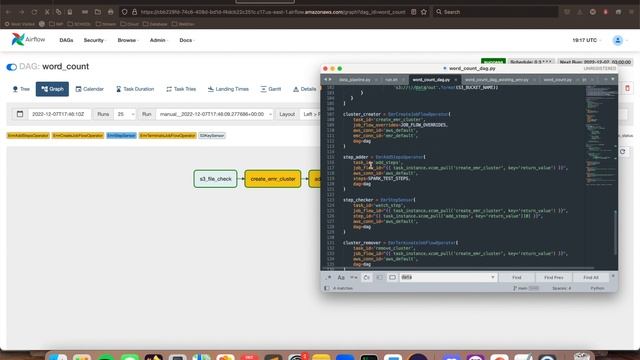
Task: Open the Runs count dropdown
Action: tap(124, 114)
